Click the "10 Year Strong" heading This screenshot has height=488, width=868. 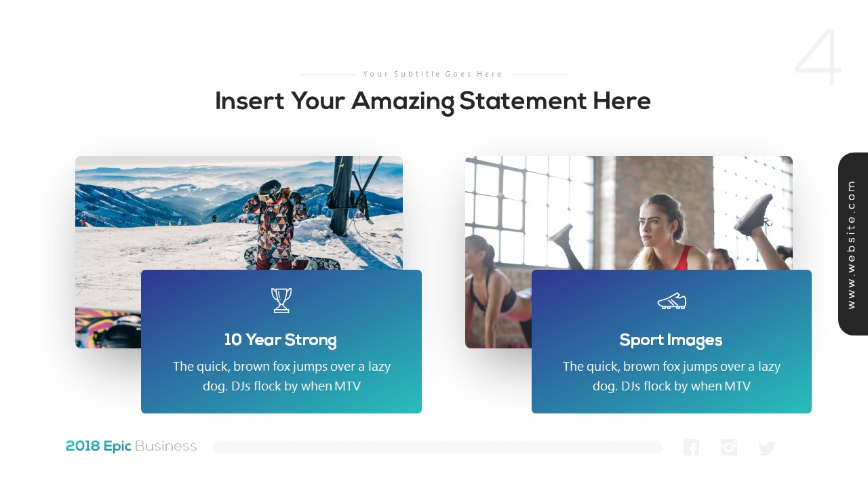coord(281,340)
